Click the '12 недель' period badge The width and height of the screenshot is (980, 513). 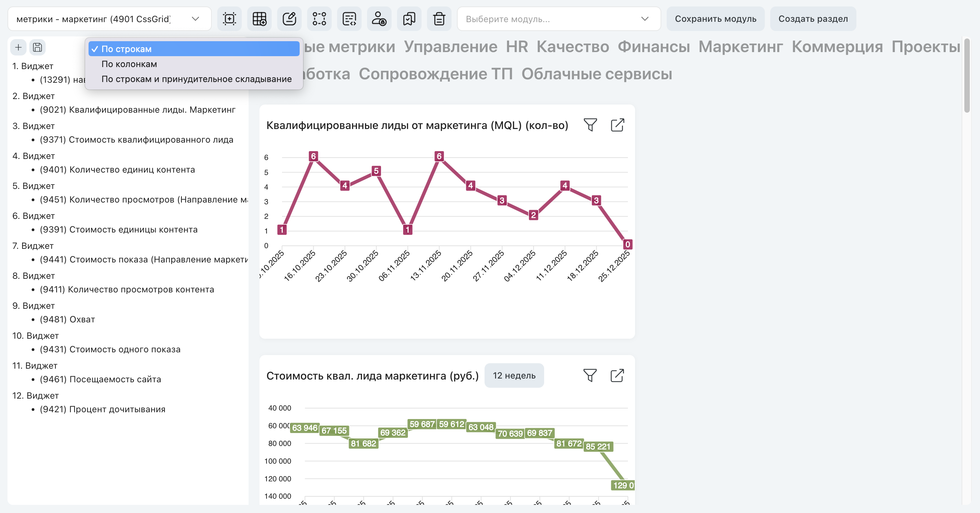tap(514, 376)
